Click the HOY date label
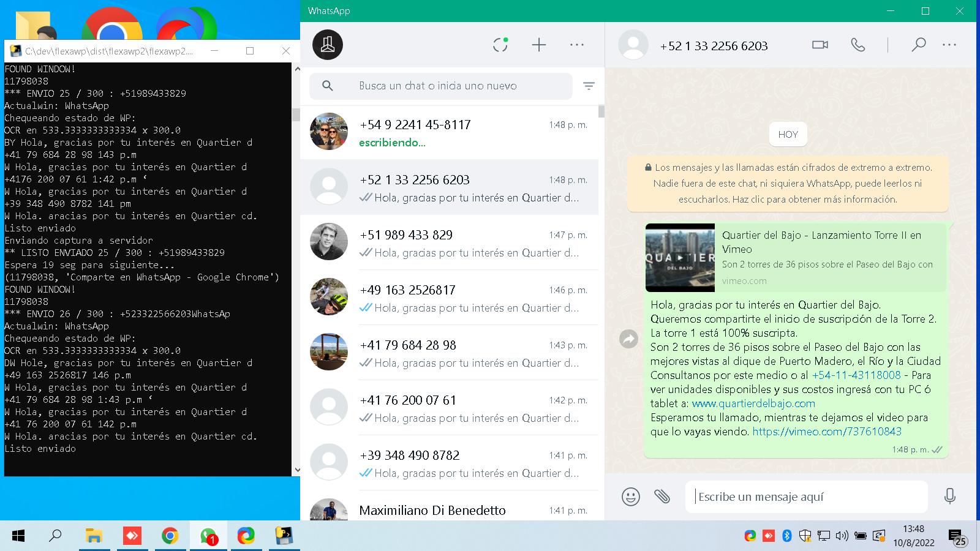The width and height of the screenshot is (980, 551). (x=788, y=135)
